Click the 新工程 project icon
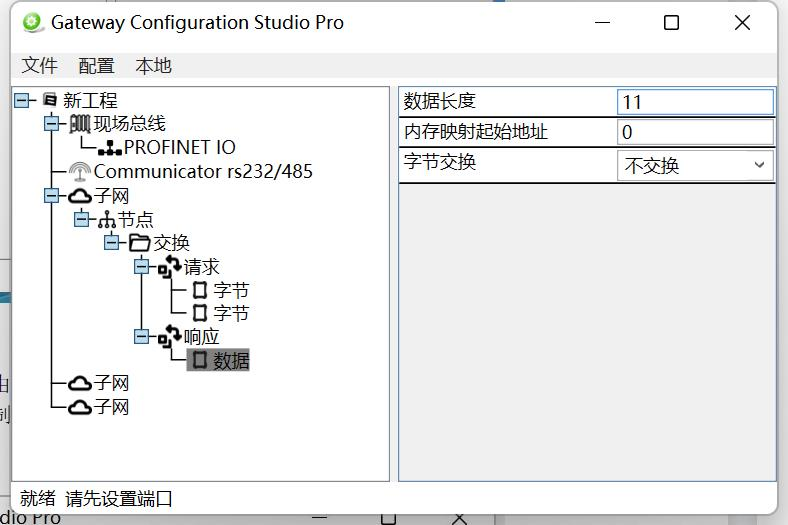 tap(50, 100)
